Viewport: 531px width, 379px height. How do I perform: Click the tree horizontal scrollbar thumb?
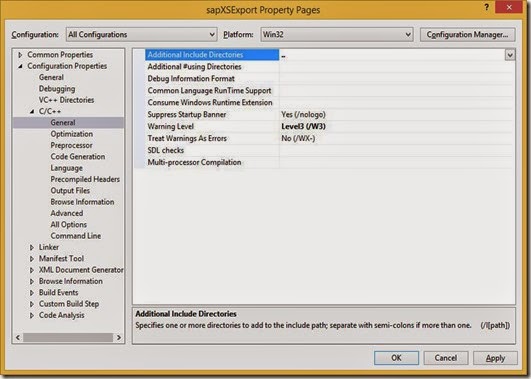pos(68,338)
